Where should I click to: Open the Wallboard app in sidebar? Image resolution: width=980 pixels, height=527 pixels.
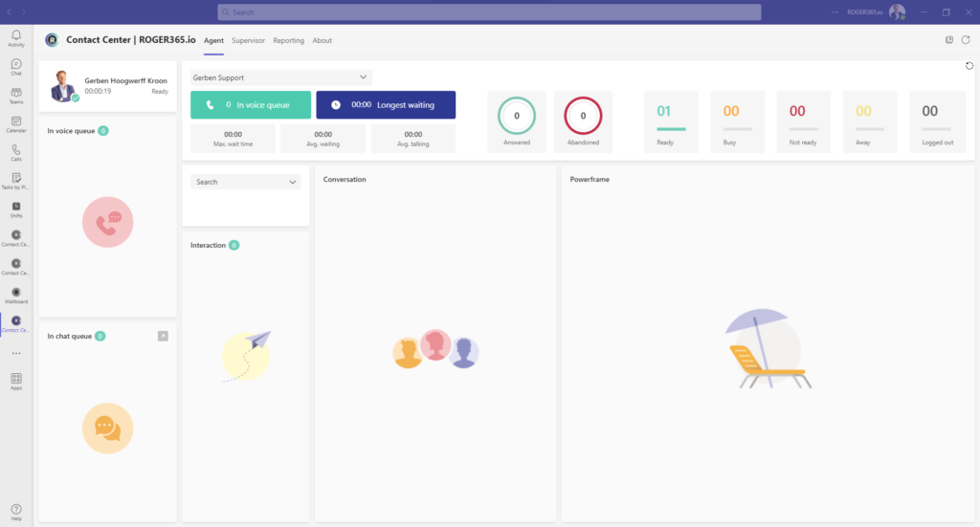coord(16,294)
